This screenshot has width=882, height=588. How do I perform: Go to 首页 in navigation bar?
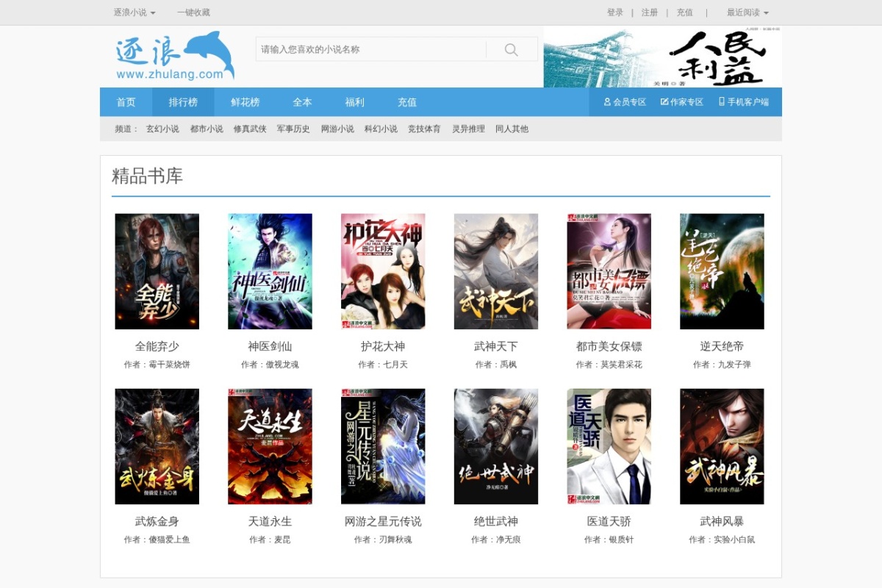click(126, 102)
